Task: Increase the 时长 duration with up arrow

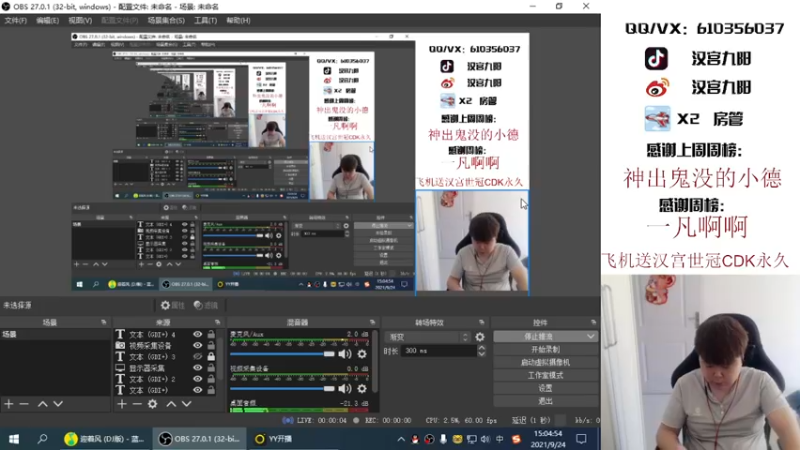Action: click(481, 347)
